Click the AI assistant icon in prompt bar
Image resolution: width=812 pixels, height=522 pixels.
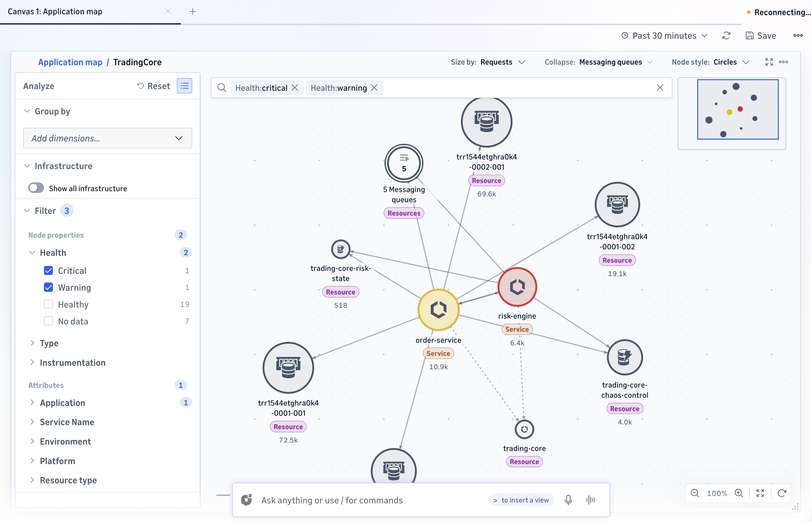click(246, 500)
